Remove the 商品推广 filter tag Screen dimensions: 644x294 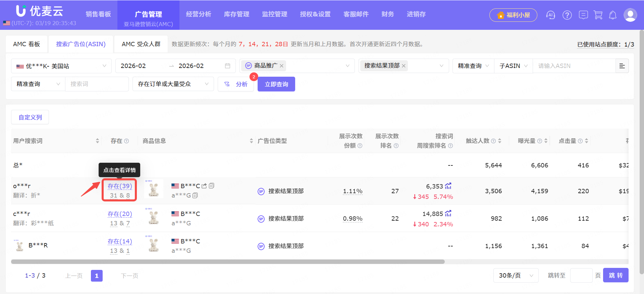tap(282, 66)
